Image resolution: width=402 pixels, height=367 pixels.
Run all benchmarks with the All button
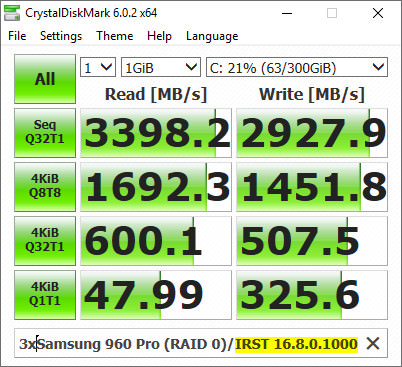pos(45,79)
